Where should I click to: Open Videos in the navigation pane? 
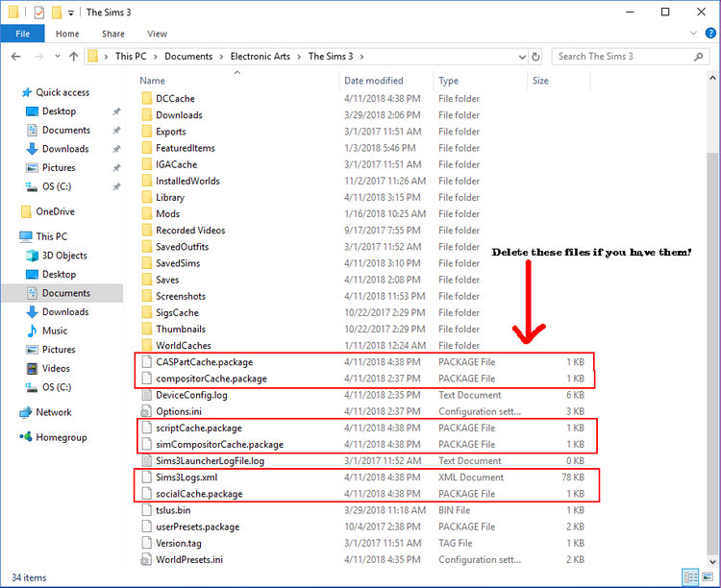coord(56,369)
